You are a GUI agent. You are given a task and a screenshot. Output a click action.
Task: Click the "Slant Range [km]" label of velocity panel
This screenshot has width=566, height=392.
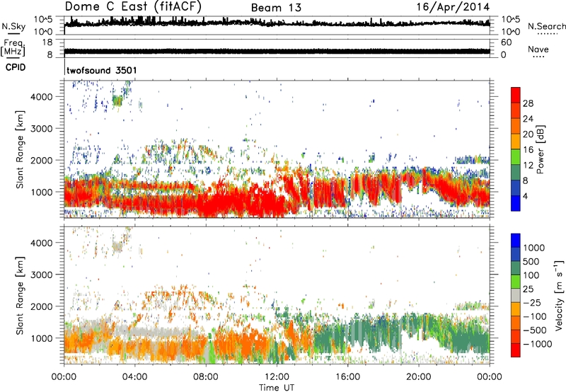coord(20,296)
